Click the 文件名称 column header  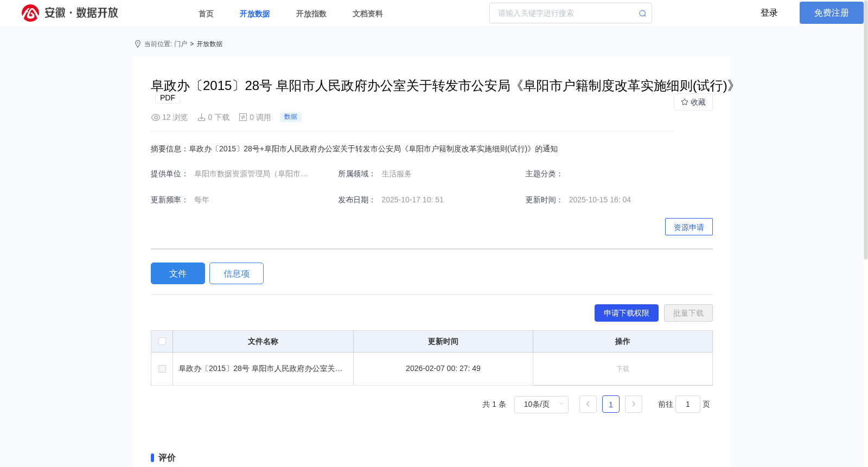(263, 341)
